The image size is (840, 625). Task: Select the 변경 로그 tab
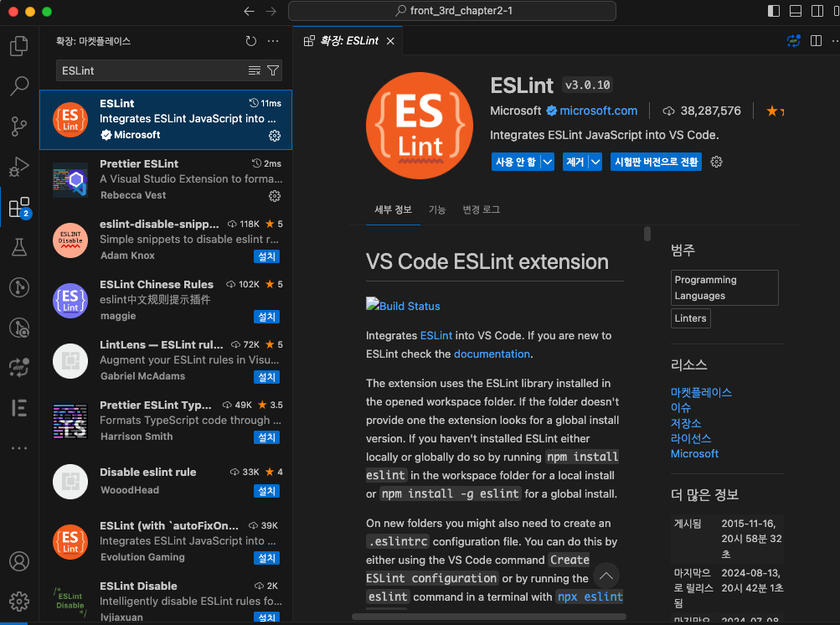(x=481, y=209)
